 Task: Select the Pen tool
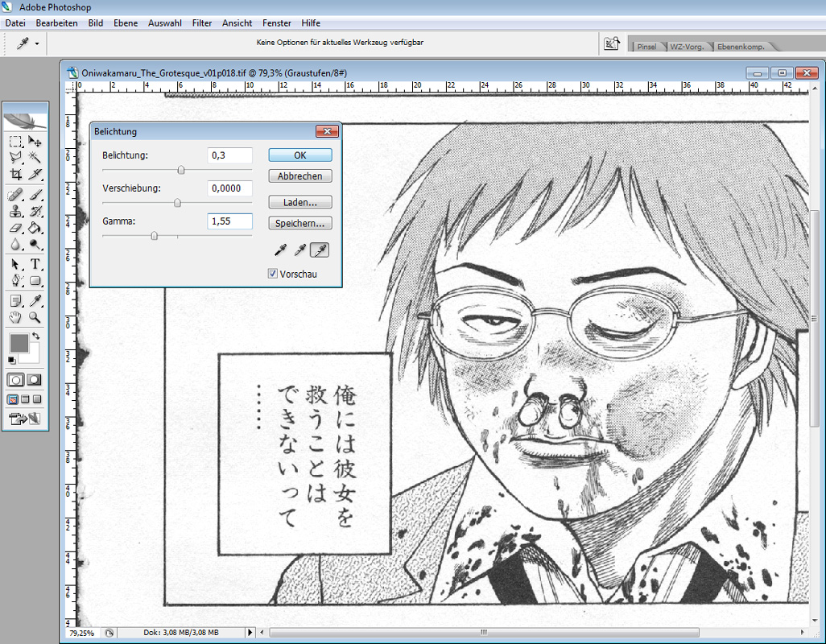(x=16, y=281)
